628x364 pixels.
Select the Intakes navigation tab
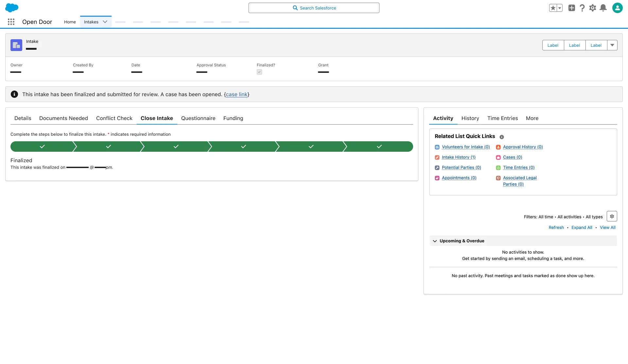click(91, 22)
